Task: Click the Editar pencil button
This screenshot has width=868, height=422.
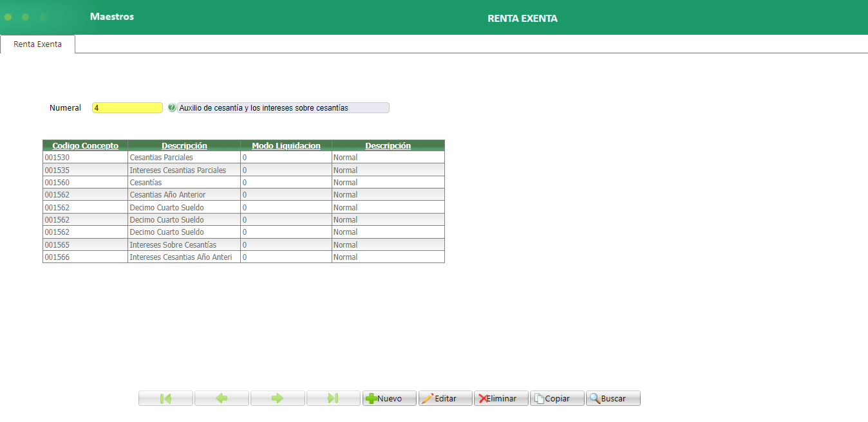Action: (x=446, y=398)
